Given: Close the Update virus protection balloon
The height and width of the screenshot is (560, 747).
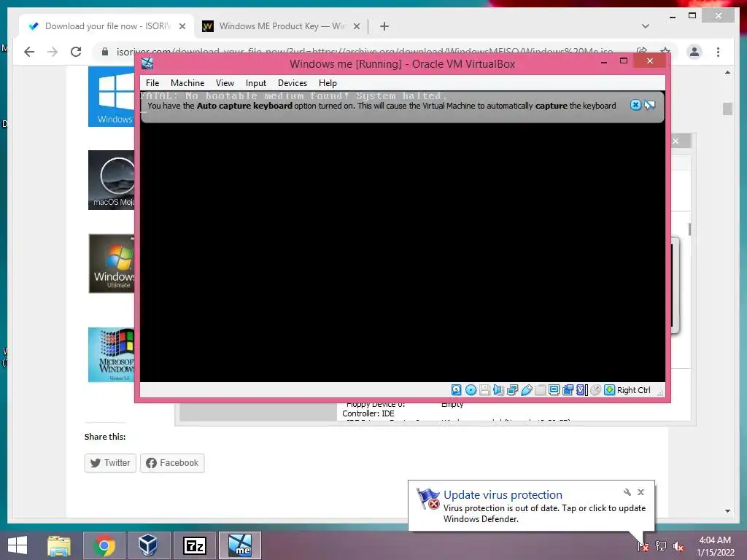Looking at the screenshot, I should pyautogui.click(x=640, y=492).
